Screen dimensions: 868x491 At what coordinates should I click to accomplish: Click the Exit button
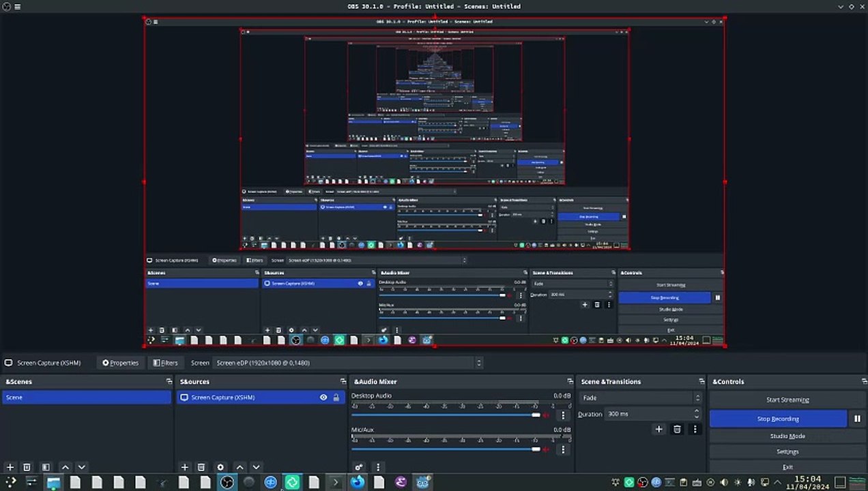pos(787,467)
